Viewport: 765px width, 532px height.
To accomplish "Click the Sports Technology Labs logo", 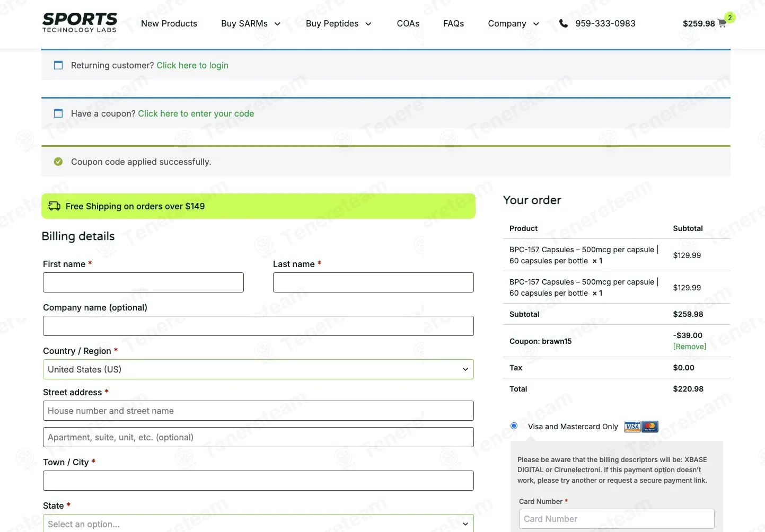I will click(x=80, y=23).
